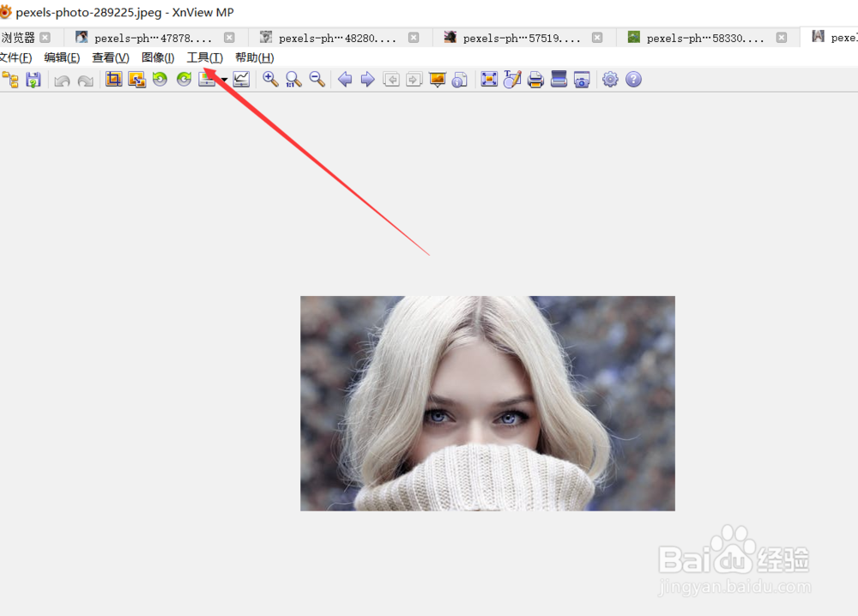Close the pexels-ph…57519 tab
The height and width of the screenshot is (616, 858).
597,37
